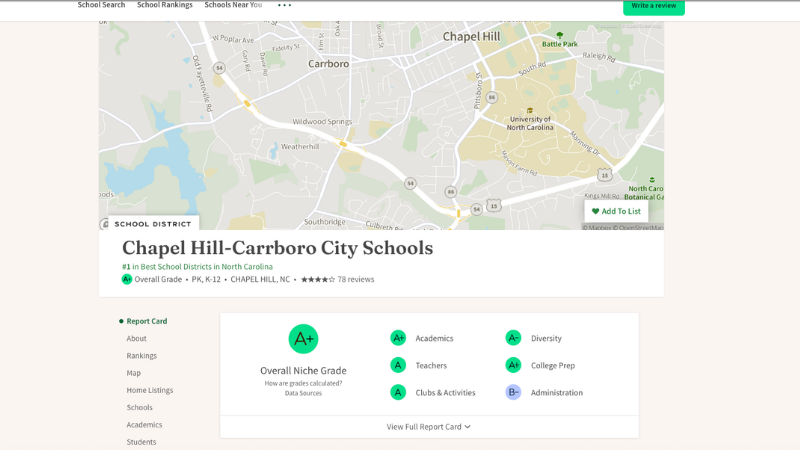Open #1 in Best School Districts link
This screenshot has height=450, width=800.
point(197,266)
